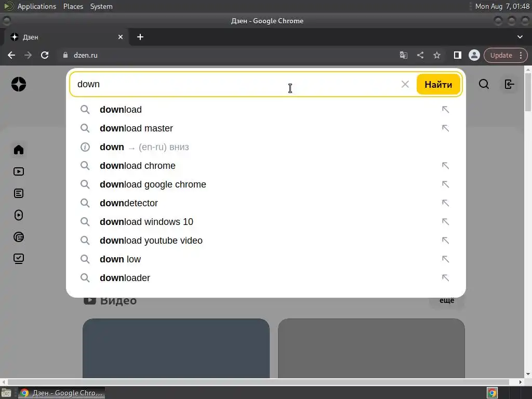Click the Chrome Update button
The width and height of the screenshot is (532, 399).
(x=501, y=55)
